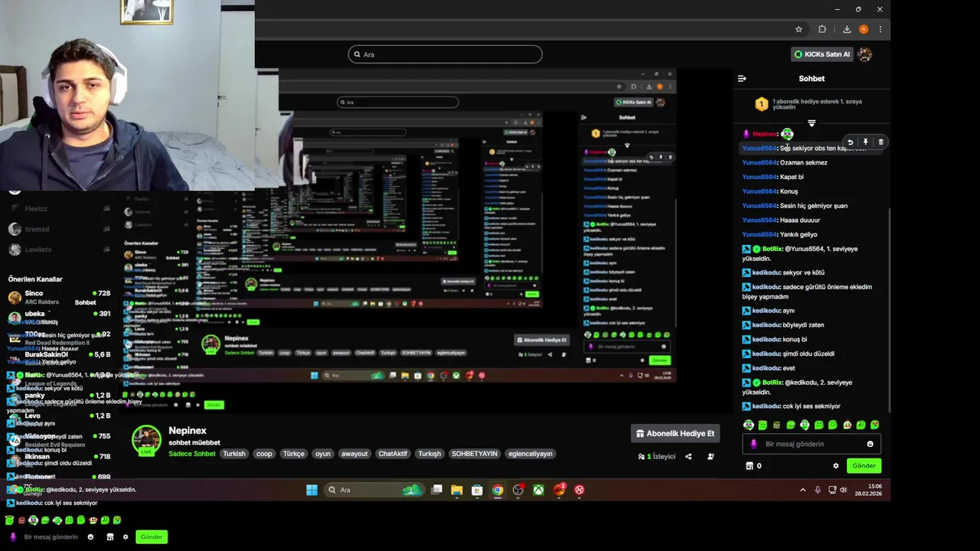Viewport: 980px width, 551px height.
Task: Open Lawlietv followed channel
Action: click(59, 249)
